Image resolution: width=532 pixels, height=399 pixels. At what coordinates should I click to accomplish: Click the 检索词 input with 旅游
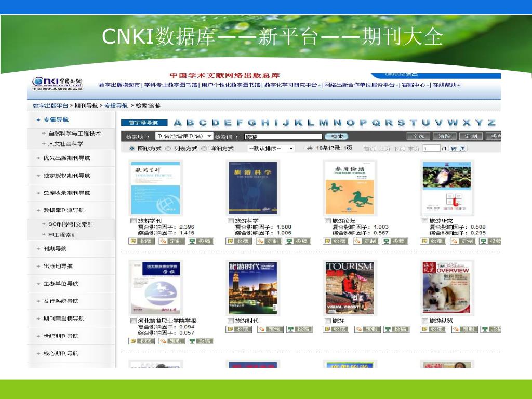[x=283, y=137]
